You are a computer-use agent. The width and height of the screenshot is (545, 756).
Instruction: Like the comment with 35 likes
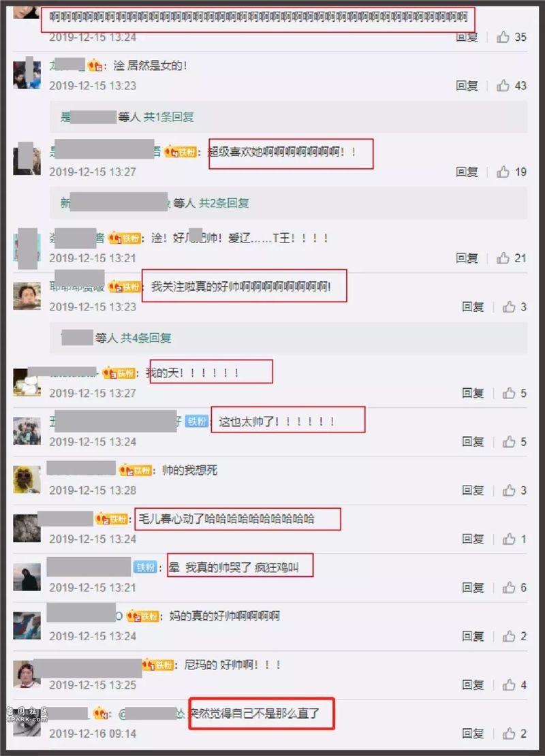503,37
